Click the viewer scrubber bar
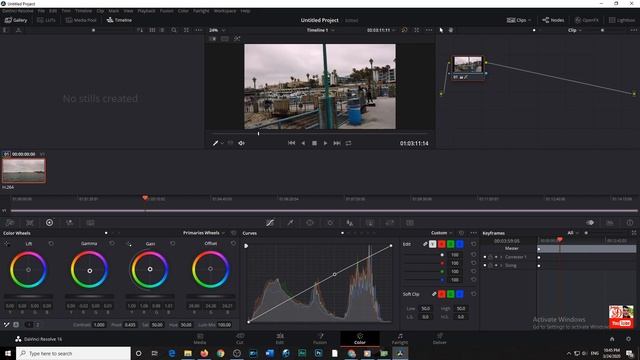The height and width of the screenshot is (360, 640). pyautogui.click(x=320, y=133)
